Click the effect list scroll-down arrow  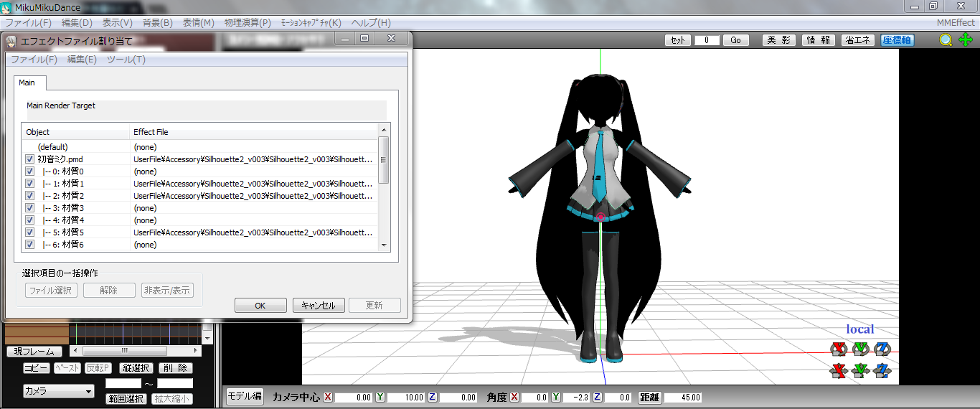pos(384,245)
